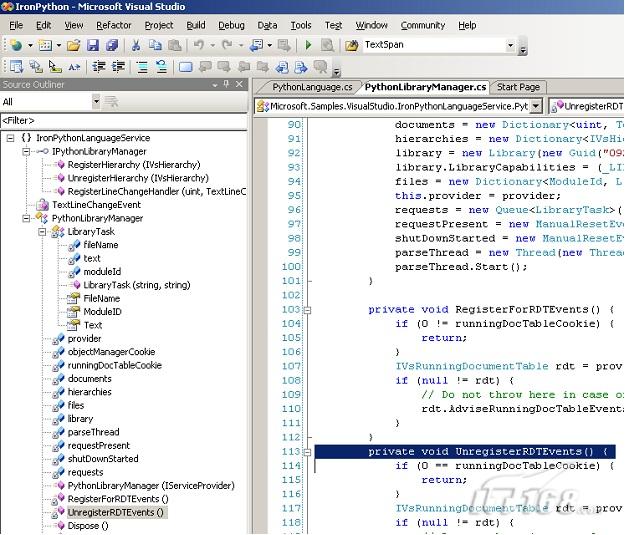Open the Tools menu
The width and height of the screenshot is (625, 535).
tap(301, 26)
